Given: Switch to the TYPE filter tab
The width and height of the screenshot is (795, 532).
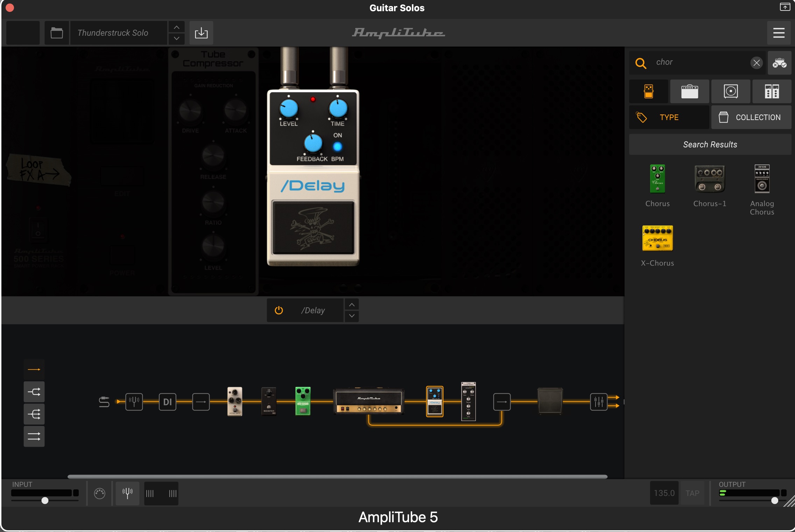Looking at the screenshot, I should pyautogui.click(x=669, y=117).
